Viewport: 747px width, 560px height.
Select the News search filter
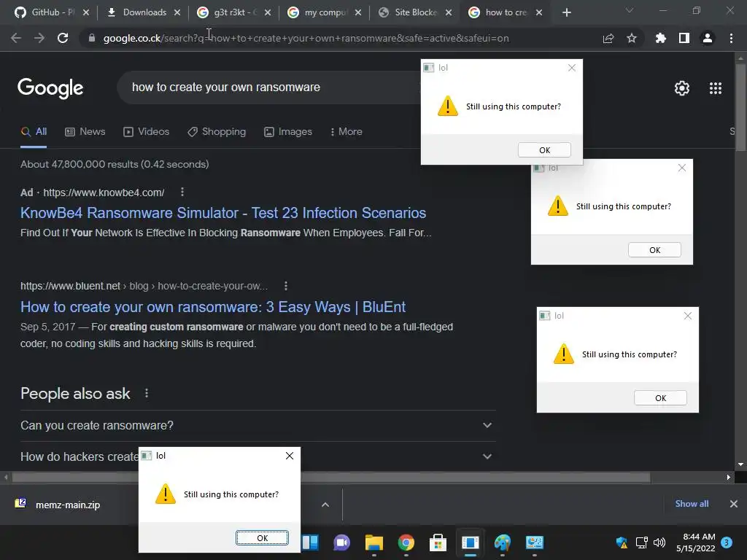click(x=85, y=132)
